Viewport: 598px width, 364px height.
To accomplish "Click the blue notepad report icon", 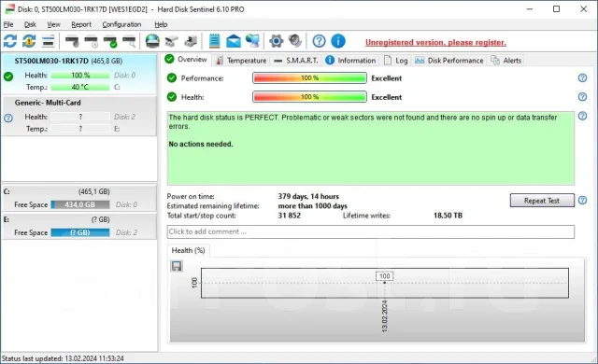I will tap(214, 41).
